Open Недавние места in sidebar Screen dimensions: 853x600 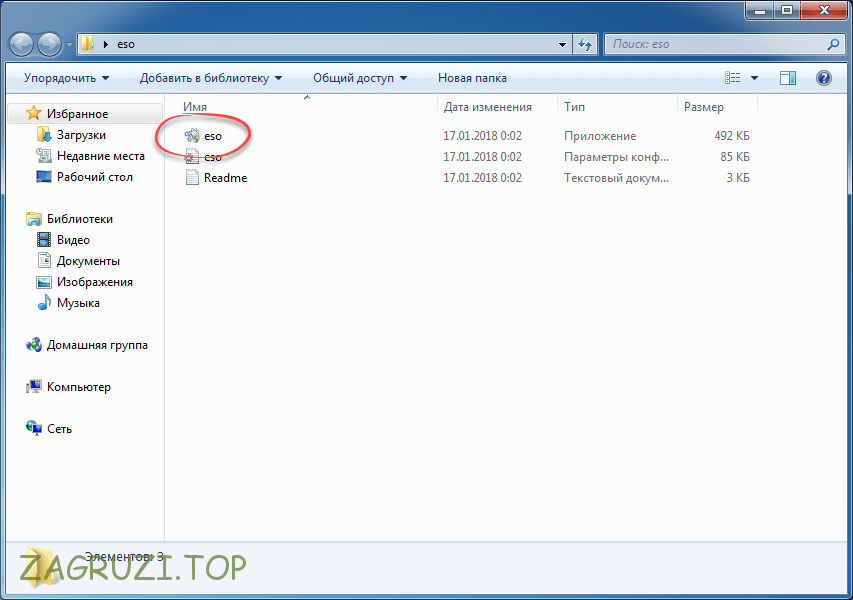[101, 156]
